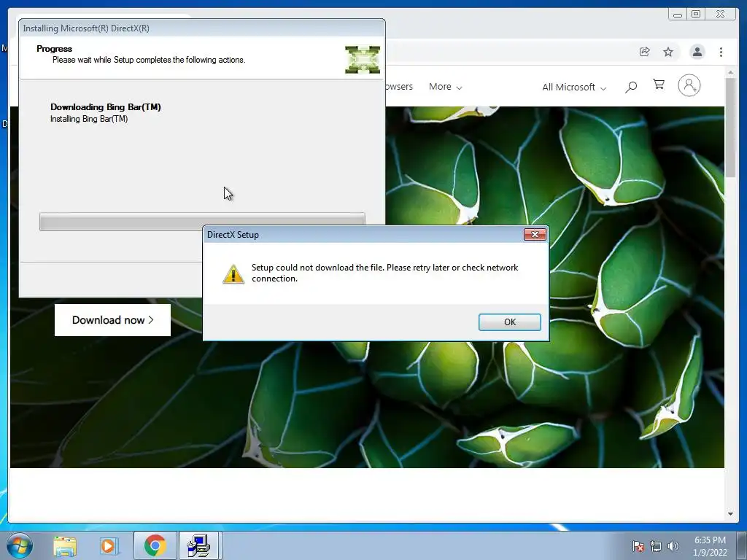
Task: Expand the All Microsoft menu
Action: tap(574, 87)
